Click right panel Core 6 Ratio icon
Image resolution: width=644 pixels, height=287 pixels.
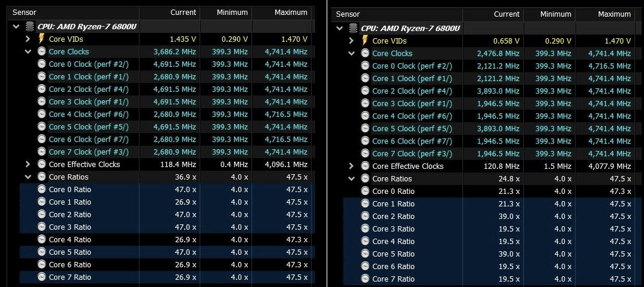pos(365,267)
